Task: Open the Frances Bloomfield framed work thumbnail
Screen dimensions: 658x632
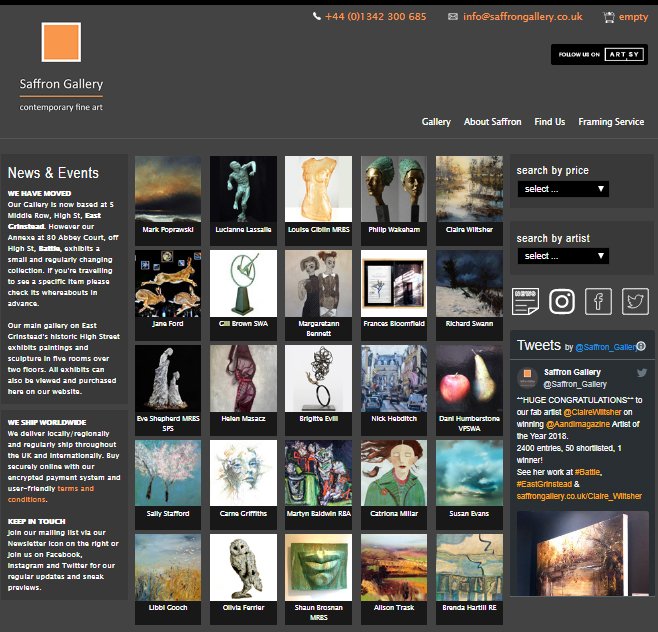Action: click(x=394, y=283)
